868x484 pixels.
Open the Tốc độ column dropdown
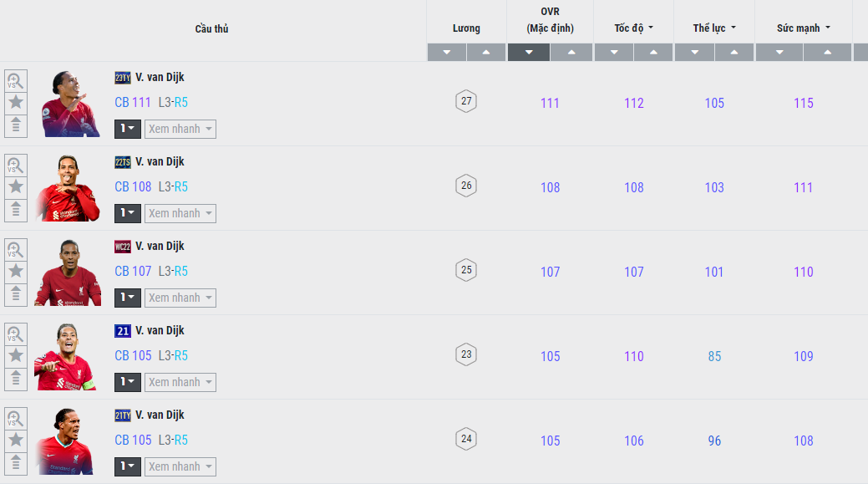[634, 28]
